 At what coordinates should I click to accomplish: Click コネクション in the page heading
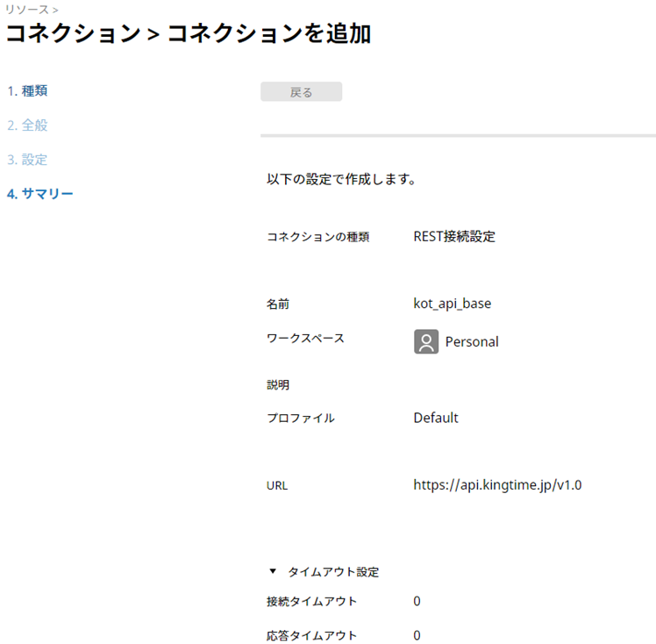point(73,34)
